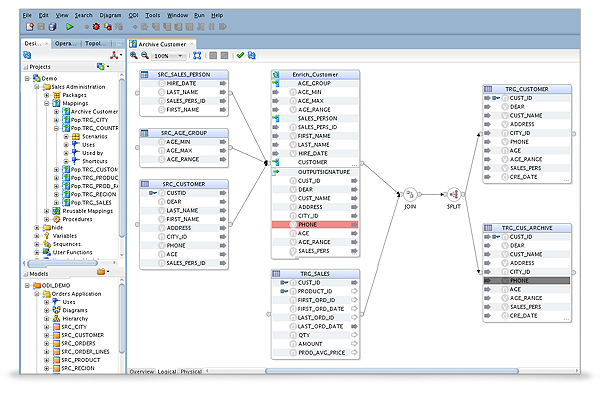The height and width of the screenshot is (400, 600).
Task: Switch to the Overview tab
Action: (x=143, y=371)
